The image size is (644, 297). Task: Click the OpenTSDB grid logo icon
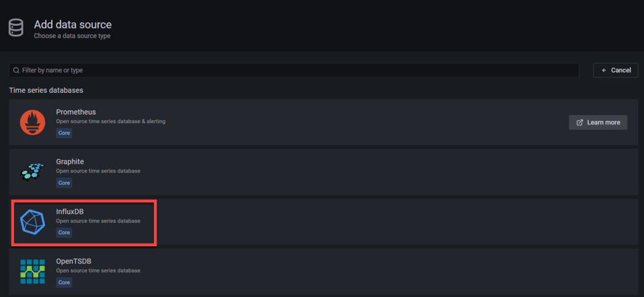[x=32, y=271]
